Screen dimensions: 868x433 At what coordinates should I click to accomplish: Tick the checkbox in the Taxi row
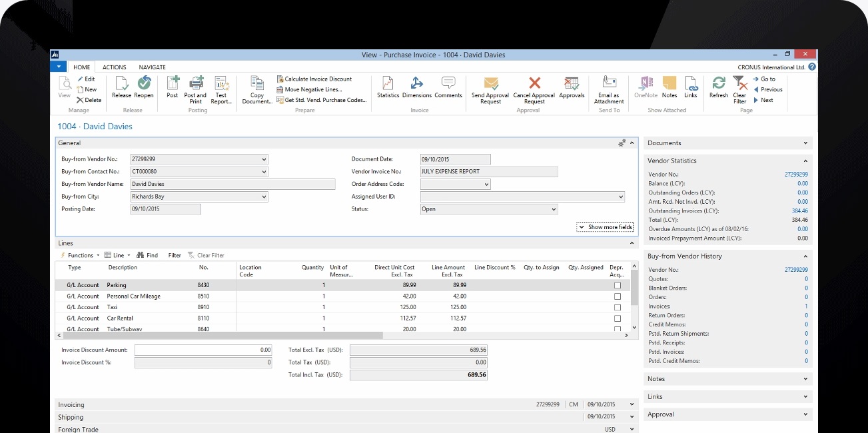click(x=618, y=307)
